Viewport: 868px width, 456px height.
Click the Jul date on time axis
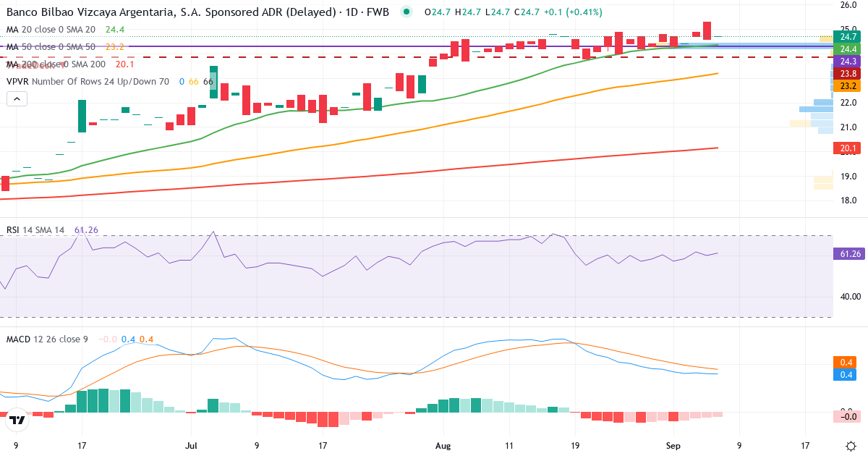191,446
